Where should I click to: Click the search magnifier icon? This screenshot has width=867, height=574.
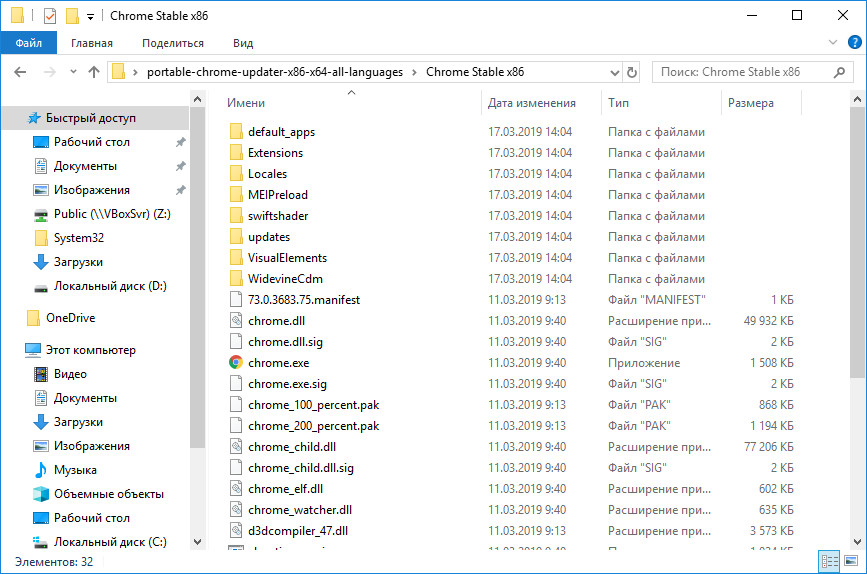click(839, 72)
